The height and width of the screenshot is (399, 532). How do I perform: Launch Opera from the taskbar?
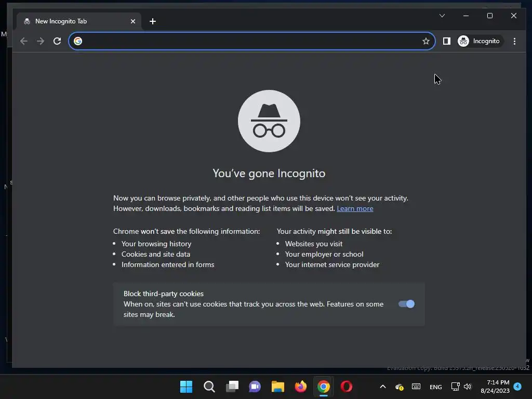[347, 387]
